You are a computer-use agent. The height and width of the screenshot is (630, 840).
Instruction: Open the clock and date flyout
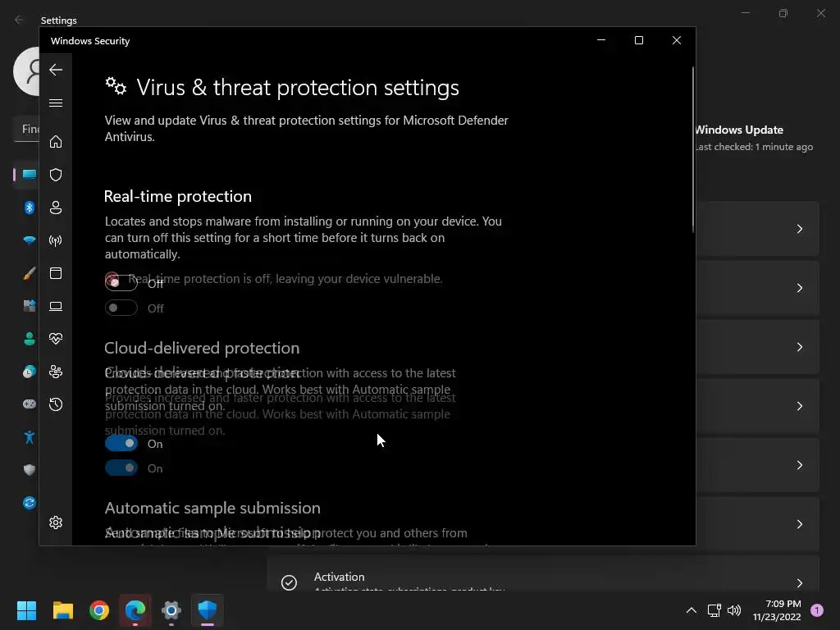[777, 610]
